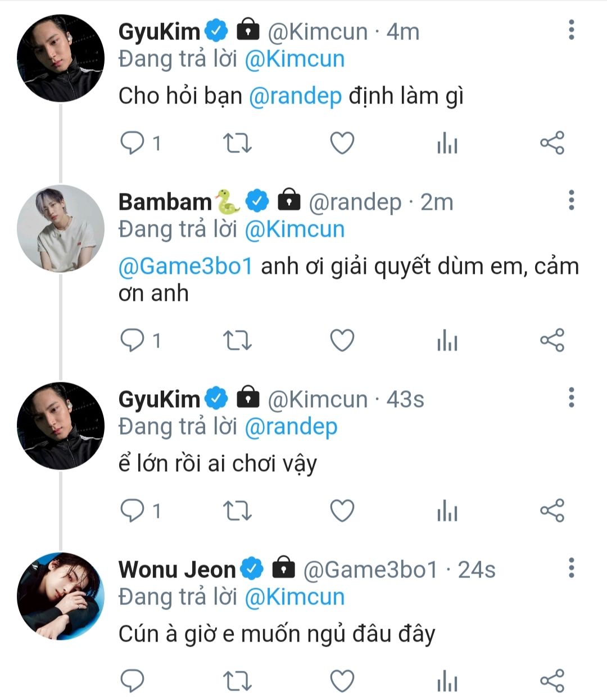The image size is (607, 700).
Task: View analytics for GyuKim's 43s tweet
Action: pyautogui.click(x=447, y=511)
